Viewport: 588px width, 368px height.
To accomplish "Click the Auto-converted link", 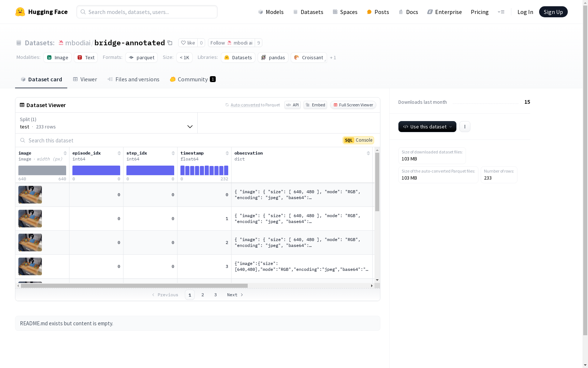I will point(245,105).
